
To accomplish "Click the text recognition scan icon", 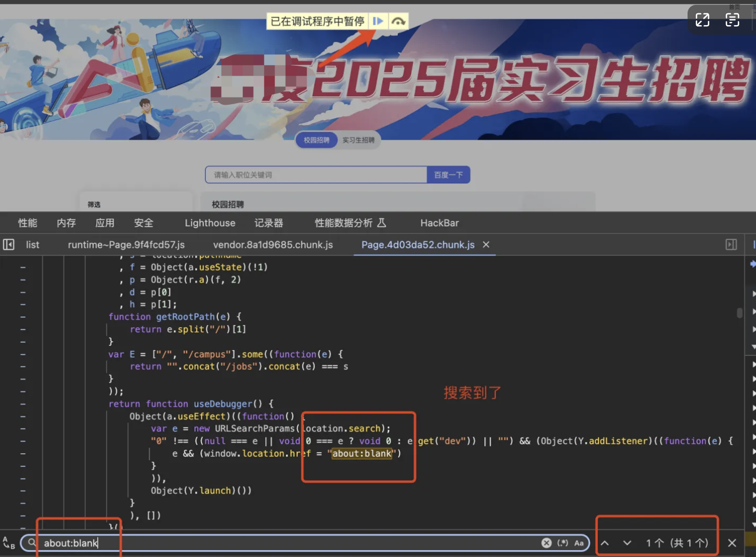I will coord(732,20).
